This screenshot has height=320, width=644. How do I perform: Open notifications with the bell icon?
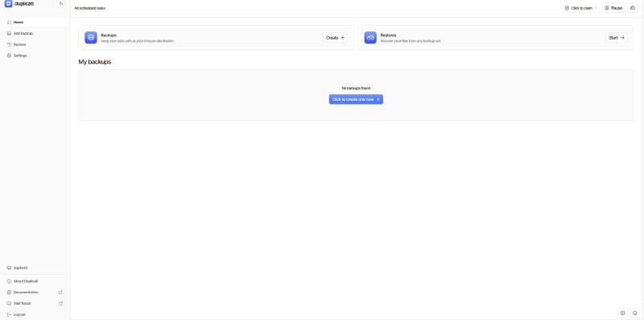click(x=634, y=313)
